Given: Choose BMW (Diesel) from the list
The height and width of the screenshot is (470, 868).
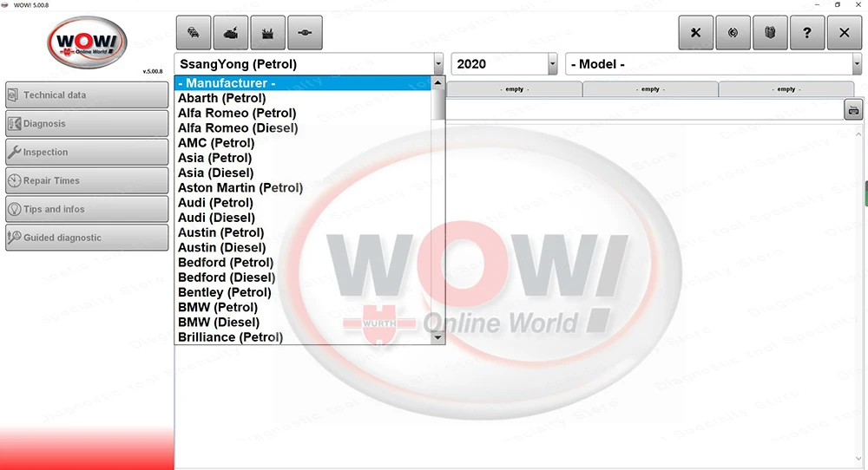Looking at the screenshot, I should 303,322.
